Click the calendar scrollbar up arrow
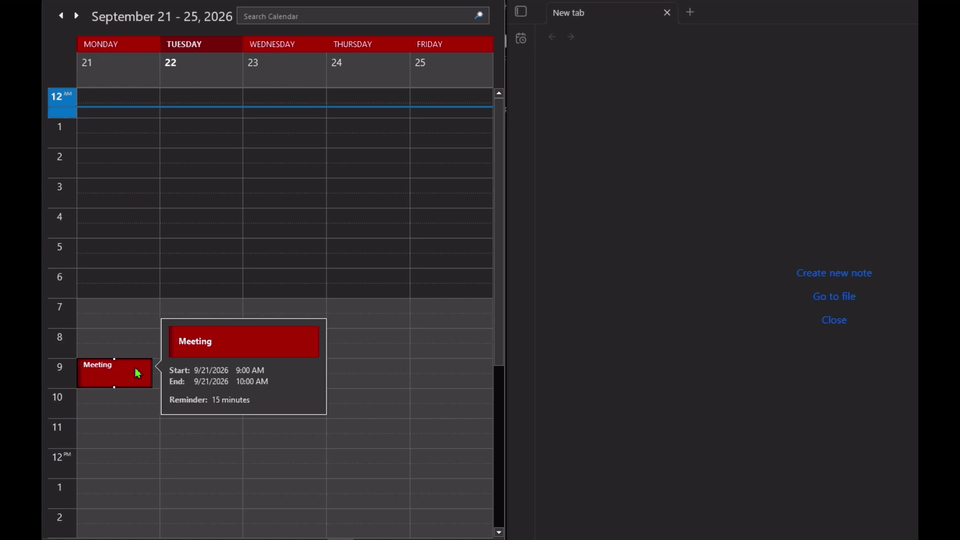This screenshot has height=540, width=960. (x=499, y=93)
